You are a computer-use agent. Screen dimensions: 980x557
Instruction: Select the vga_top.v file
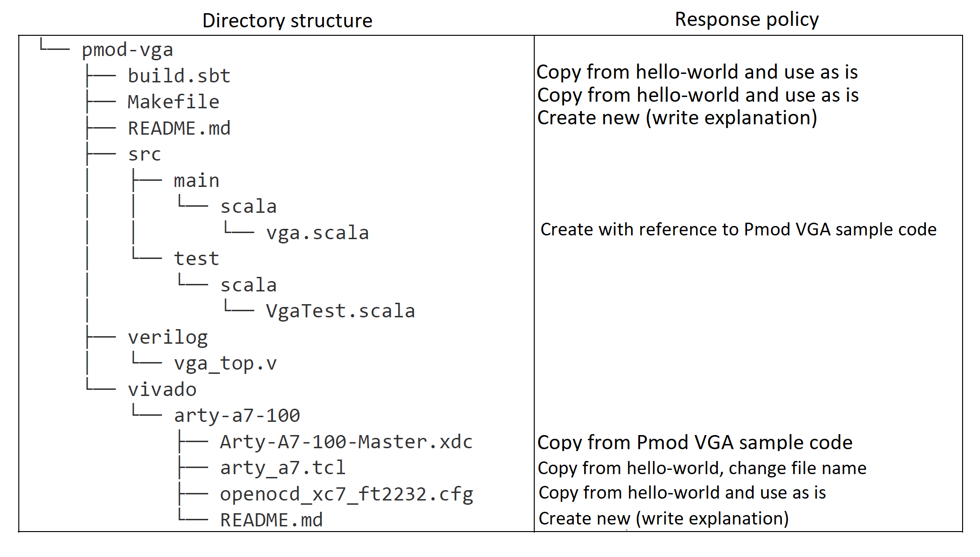[225, 363]
